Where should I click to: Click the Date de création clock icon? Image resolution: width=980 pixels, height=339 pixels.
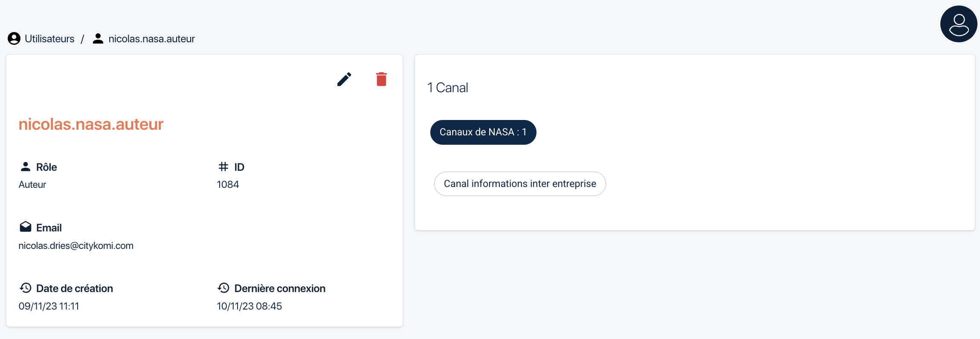(x=26, y=288)
